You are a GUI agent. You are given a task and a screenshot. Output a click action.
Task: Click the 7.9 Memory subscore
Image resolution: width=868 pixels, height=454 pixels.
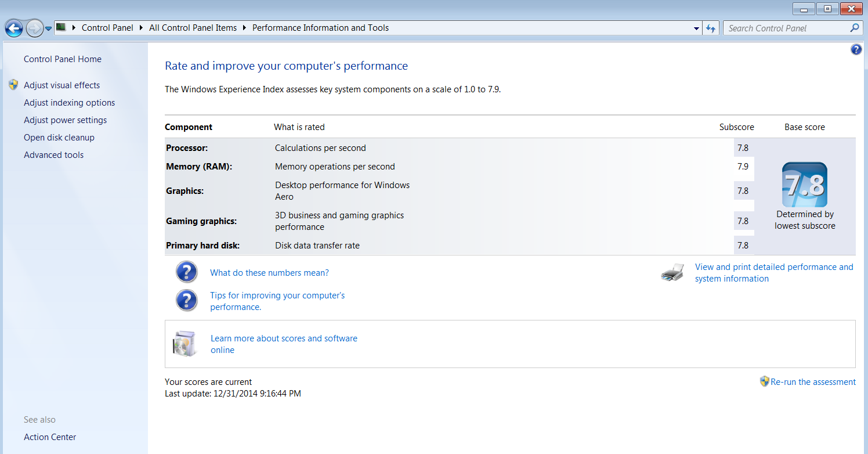[x=743, y=167]
